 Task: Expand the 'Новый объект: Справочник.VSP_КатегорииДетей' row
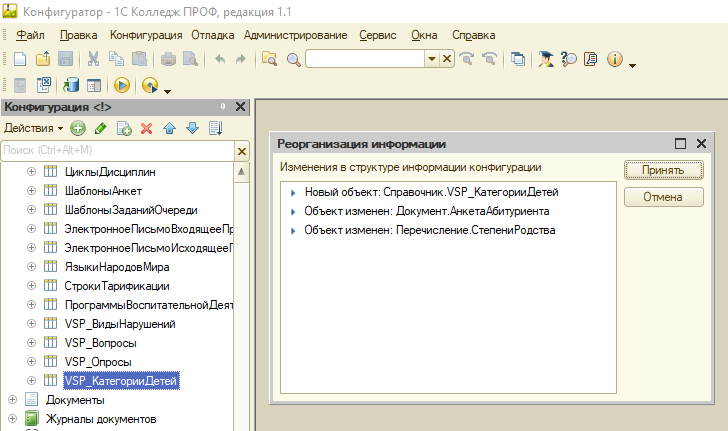click(293, 193)
